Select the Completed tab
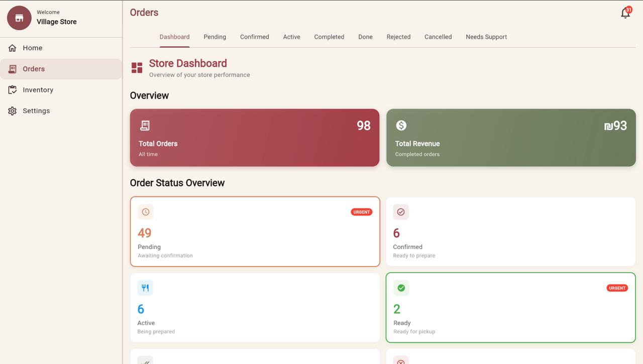Image resolution: width=643 pixels, height=364 pixels. pyautogui.click(x=329, y=37)
